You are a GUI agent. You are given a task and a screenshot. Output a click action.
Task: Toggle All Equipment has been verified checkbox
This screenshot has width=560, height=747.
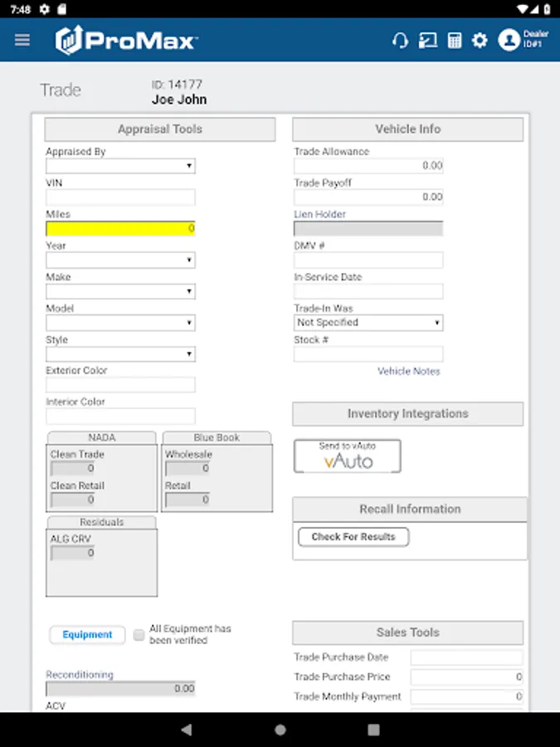pos(139,635)
